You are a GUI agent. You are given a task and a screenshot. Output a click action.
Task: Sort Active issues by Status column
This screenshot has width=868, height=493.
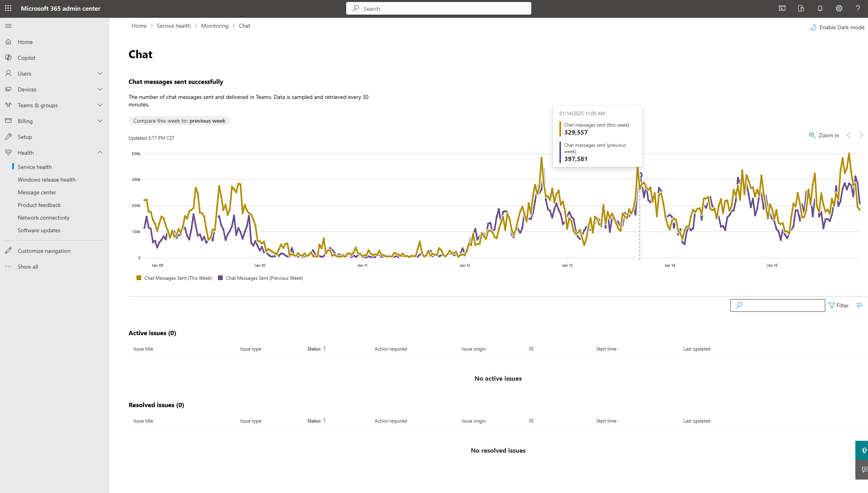[316, 349]
